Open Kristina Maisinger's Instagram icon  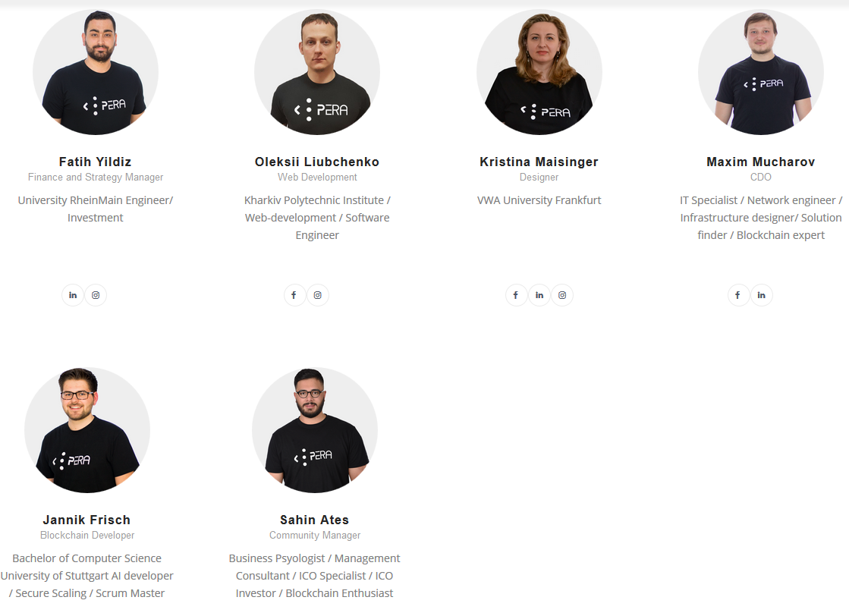tap(562, 295)
